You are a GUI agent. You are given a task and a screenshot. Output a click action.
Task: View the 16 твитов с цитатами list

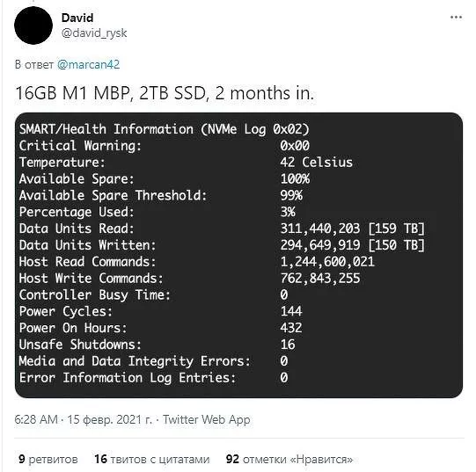152,459
